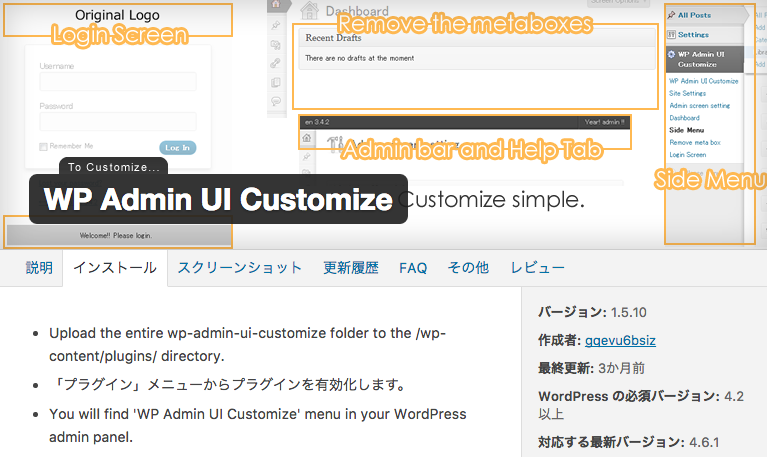
Task: Select the 更新履歴 tab
Action: click(x=350, y=268)
